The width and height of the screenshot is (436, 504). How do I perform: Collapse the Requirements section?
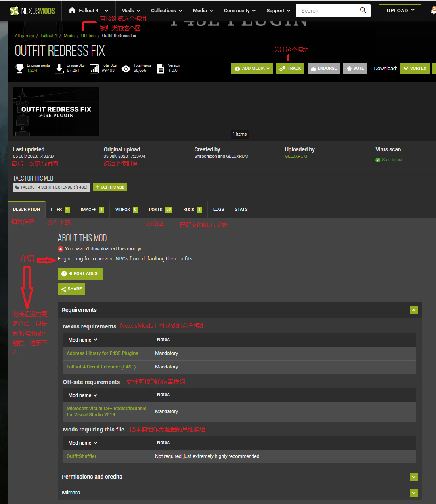coord(414,310)
